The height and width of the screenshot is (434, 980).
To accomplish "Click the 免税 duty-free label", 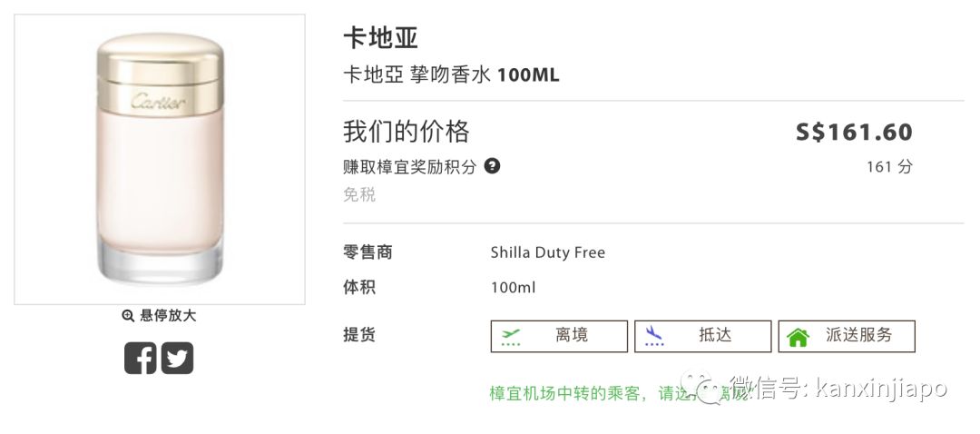I will pos(358,194).
